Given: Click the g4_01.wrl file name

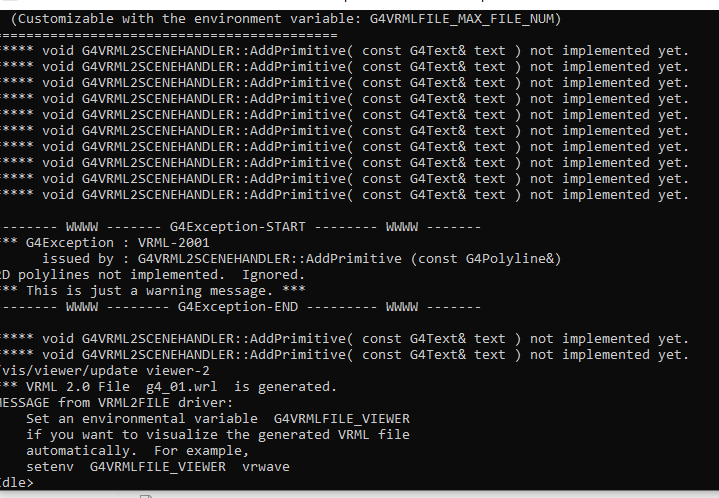Looking at the screenshot, I should [182, 387].
